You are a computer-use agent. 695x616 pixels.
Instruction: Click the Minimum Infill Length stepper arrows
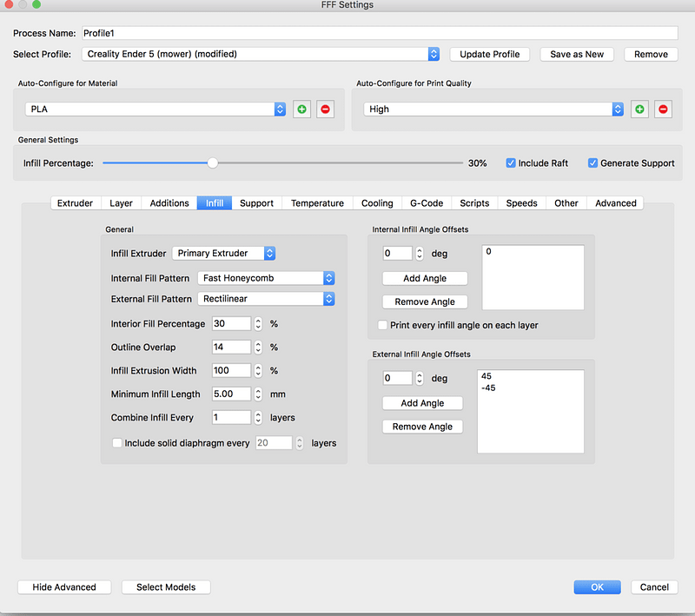(x=258, y=394)
